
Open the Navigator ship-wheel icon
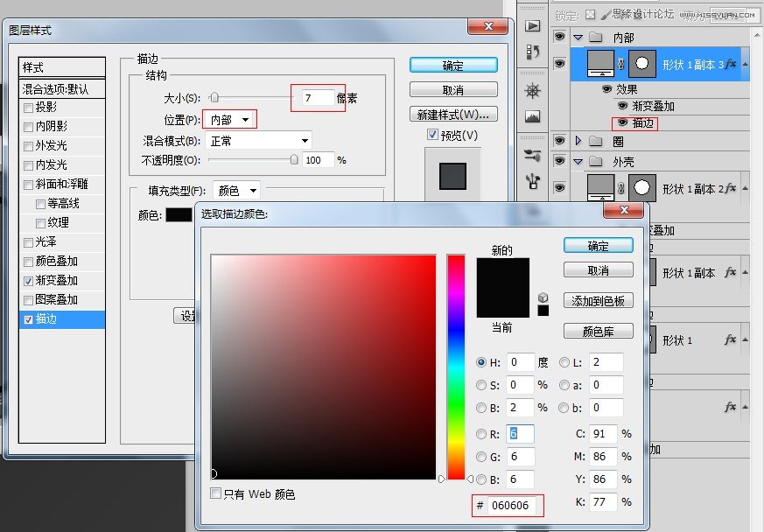pos(533,91)
